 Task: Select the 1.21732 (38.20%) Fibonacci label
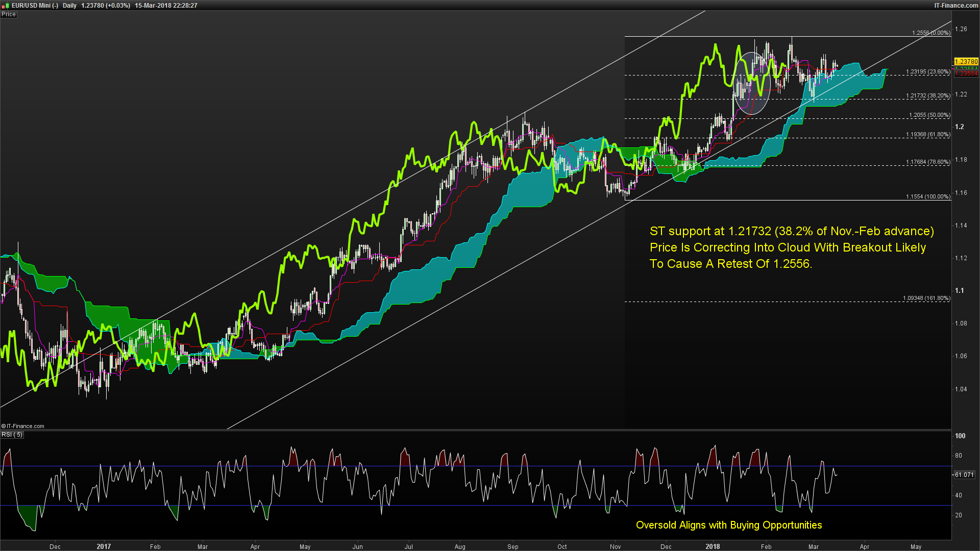[928, 95]
